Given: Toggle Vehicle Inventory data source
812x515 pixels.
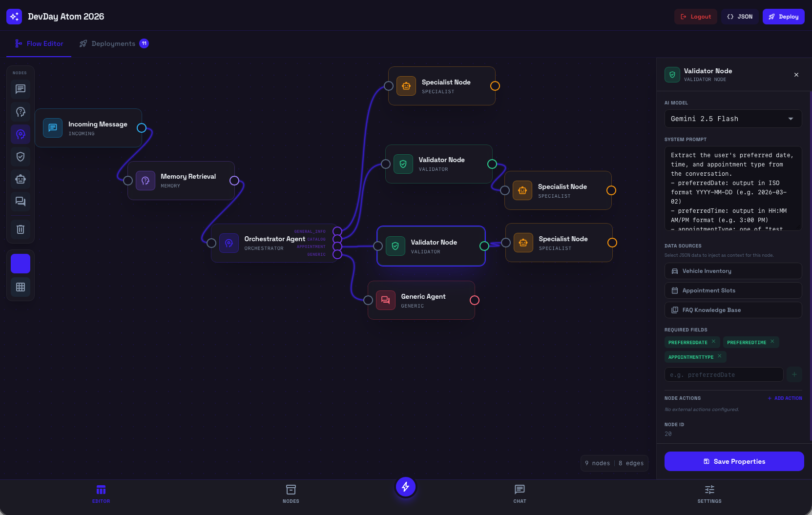Looking at the screenshot, I should (x=733, y=271).
